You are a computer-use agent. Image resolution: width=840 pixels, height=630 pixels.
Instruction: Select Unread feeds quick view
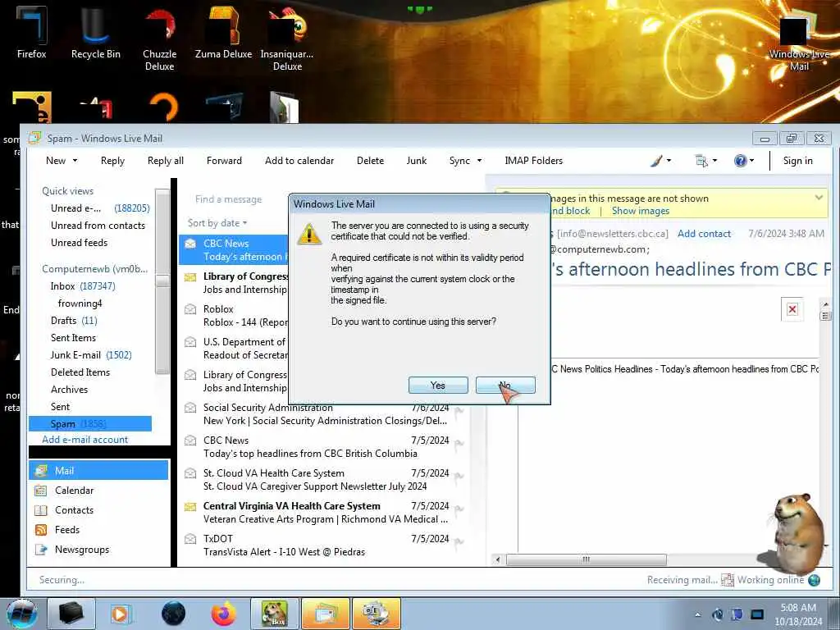[79, 243]
